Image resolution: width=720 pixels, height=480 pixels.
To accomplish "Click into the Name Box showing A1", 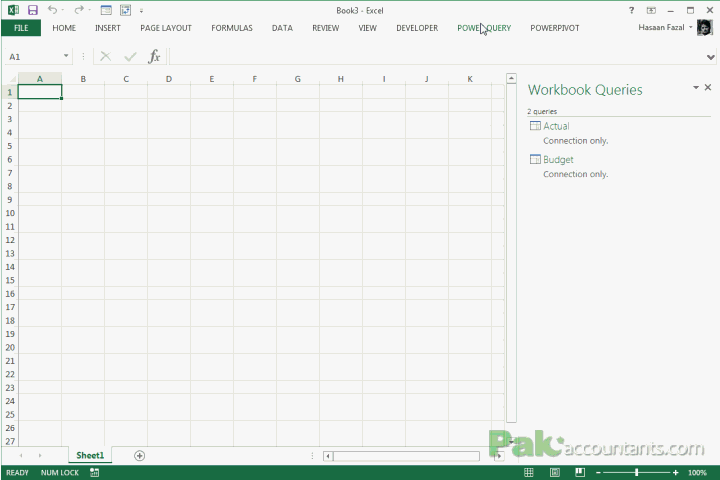I will coord(33,57).
